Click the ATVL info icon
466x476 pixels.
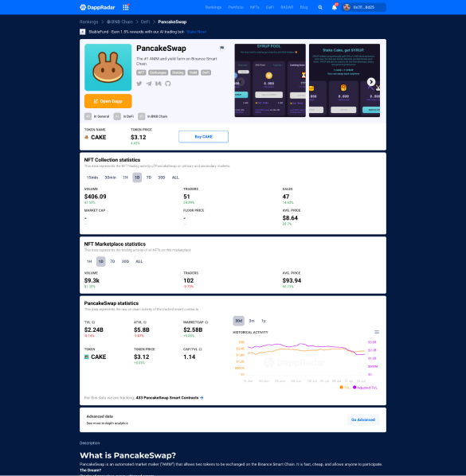pyautogui.click(x=145, y=322)
